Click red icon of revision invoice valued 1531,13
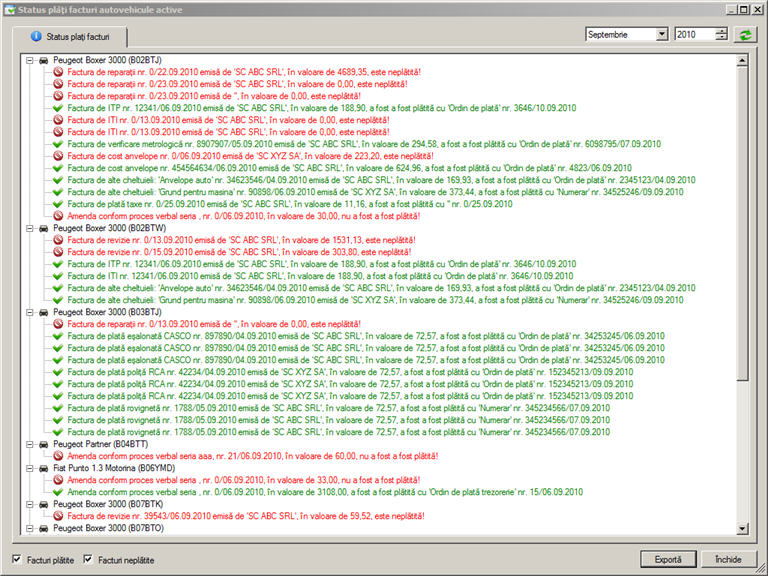This screenshot has width=768, height=576. point(59,240)
